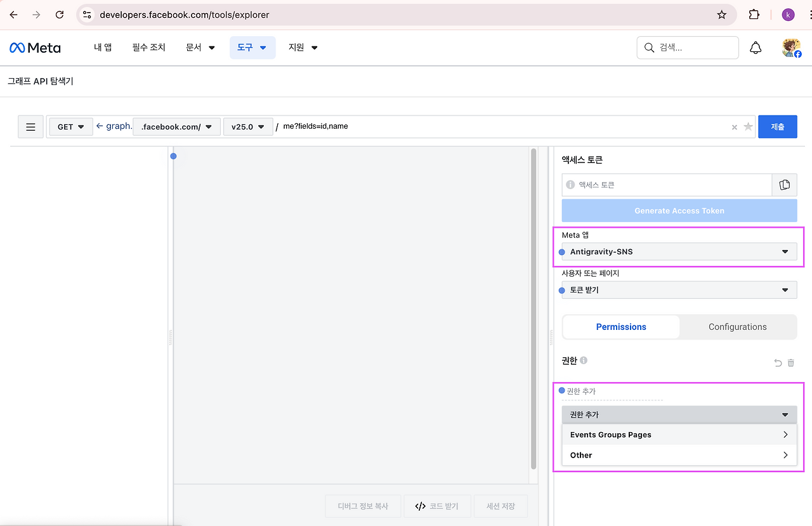Open the Chrome profile avatar 'k'
Screen dimensions: 812x526
pos(788,15)
